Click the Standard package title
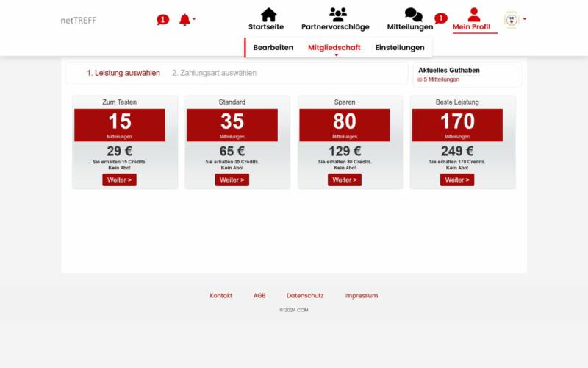The height and width of the screenshot is (368, 588). tap(232, 102)
